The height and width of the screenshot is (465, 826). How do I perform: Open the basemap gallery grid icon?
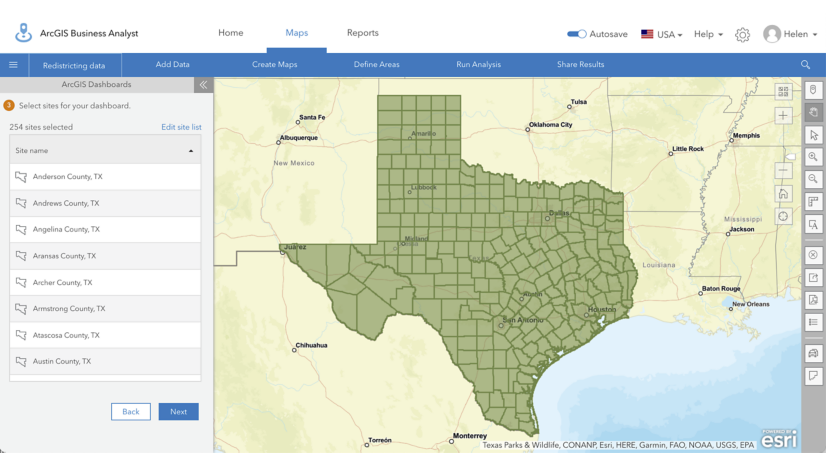click(x=783, y=92)
